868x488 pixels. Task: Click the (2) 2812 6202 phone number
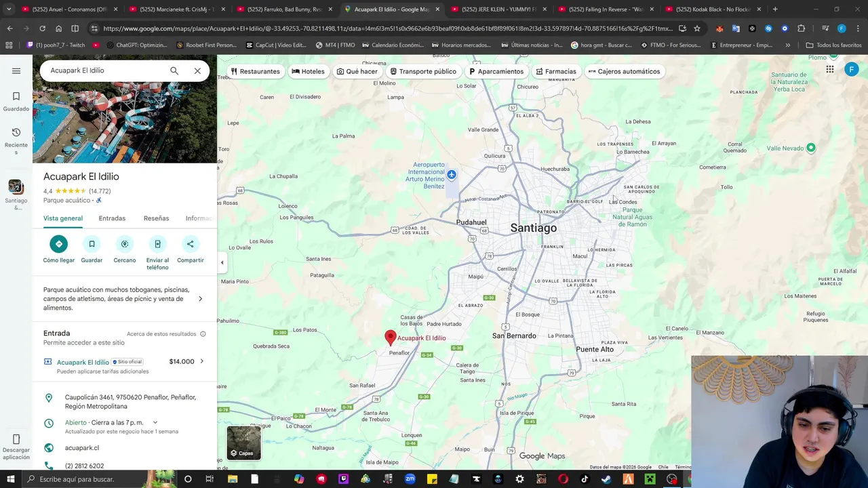coord(84,466)
